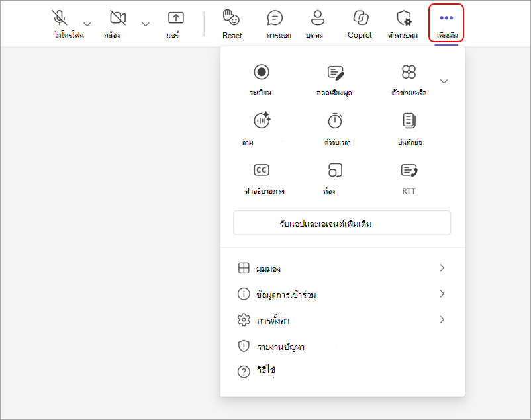The image size is (531, 420).
Task: Start transcription with the ถอดเสียงพูด icon
Action: [x=336, y=73]
